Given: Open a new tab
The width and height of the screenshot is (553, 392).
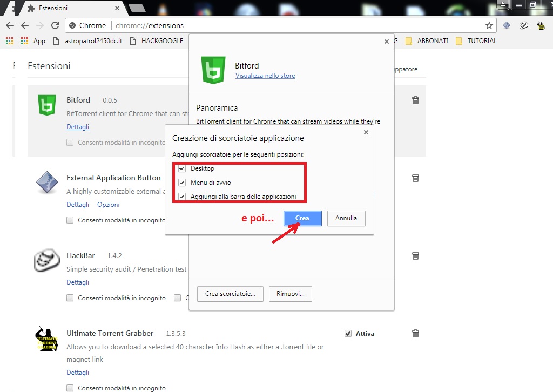Looking at the screenshot, I should click(137, 9).
